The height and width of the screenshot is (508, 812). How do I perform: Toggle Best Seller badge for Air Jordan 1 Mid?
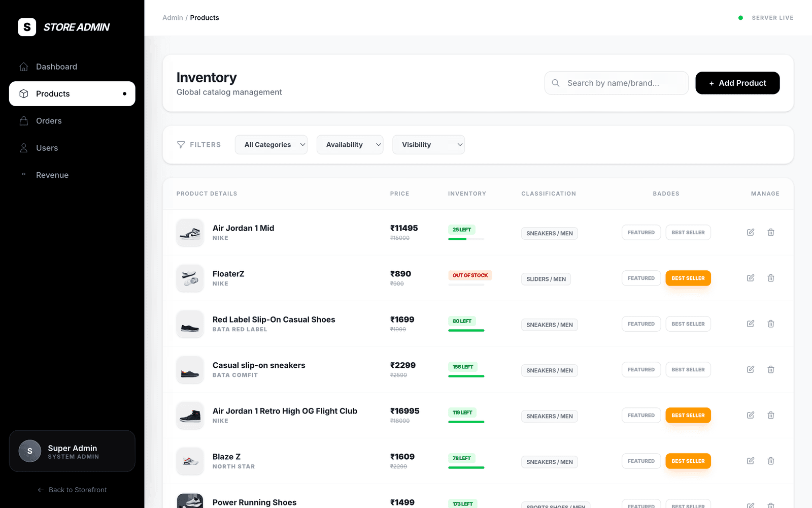pyautogui.click(x=688, y=233)
